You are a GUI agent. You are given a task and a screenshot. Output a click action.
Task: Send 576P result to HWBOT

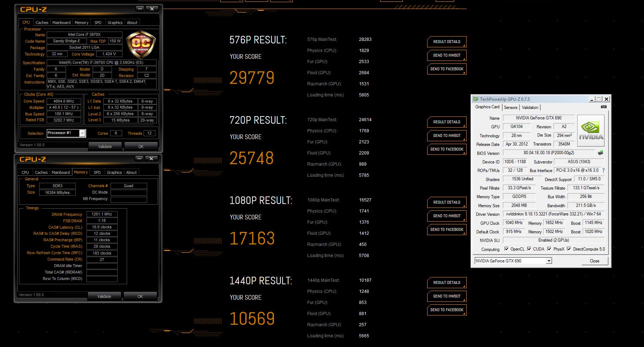pyautogui.click(x=447, y=55)
